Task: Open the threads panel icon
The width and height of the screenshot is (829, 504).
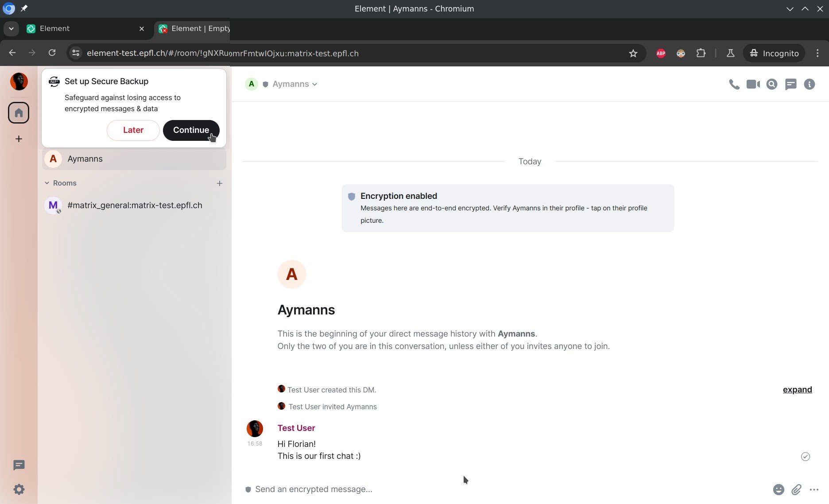Action: pos(790,84)
